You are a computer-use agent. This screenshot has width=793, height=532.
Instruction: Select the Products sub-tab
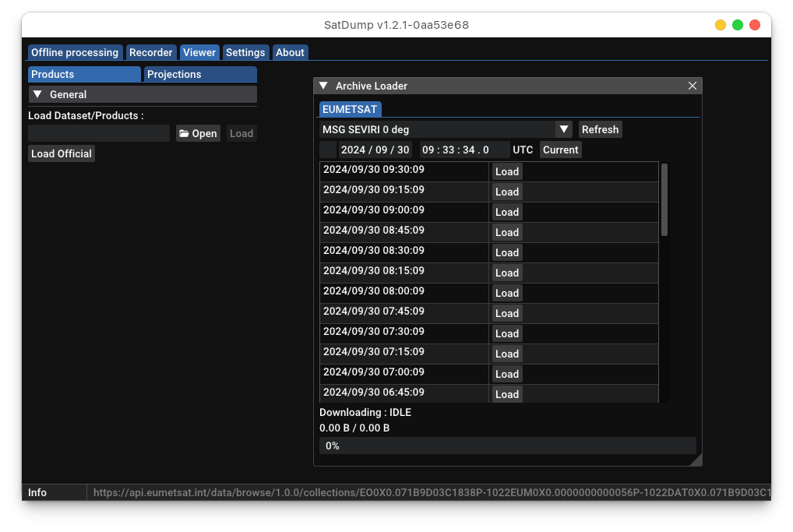(x=84, y=74)
